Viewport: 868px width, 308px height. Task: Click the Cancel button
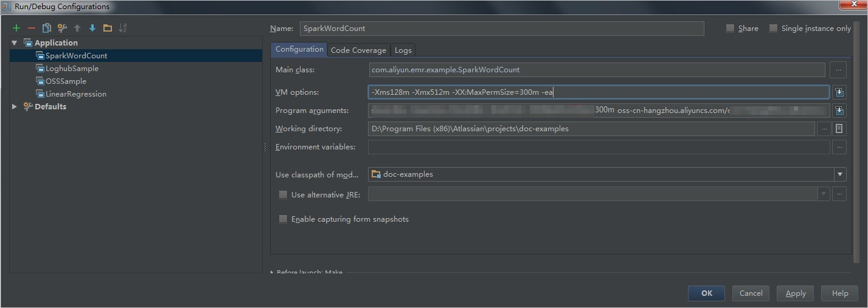(751, 293)
